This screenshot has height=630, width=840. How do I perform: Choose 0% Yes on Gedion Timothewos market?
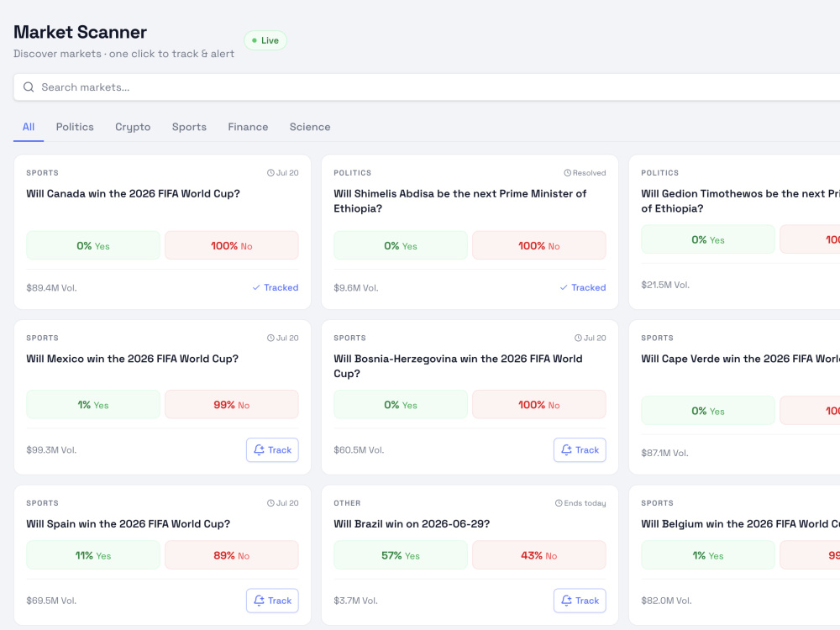point(708,239)
